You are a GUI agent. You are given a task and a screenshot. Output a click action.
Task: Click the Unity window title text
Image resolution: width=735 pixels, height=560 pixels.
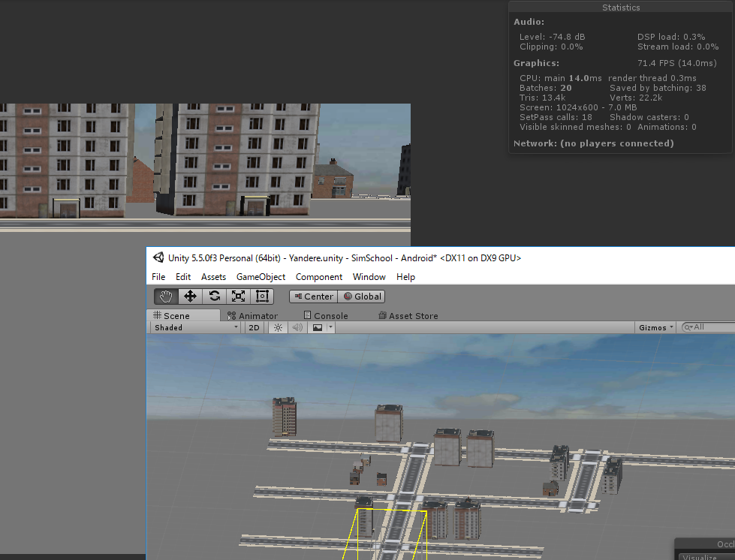point(345,257)
